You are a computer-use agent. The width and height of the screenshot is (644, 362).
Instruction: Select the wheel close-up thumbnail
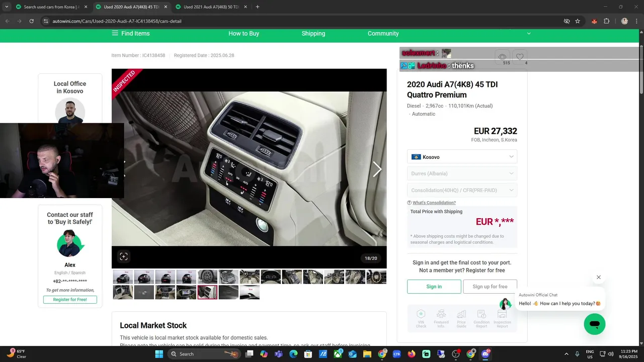207,277
